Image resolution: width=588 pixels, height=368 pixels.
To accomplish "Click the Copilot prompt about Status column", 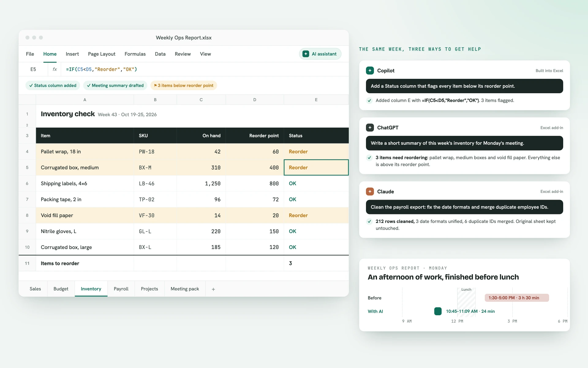I will (464, 86).
